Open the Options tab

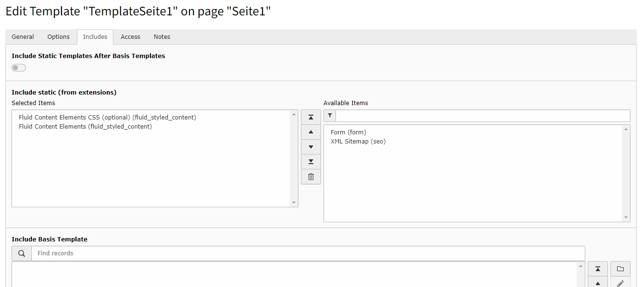click(59, 37)
